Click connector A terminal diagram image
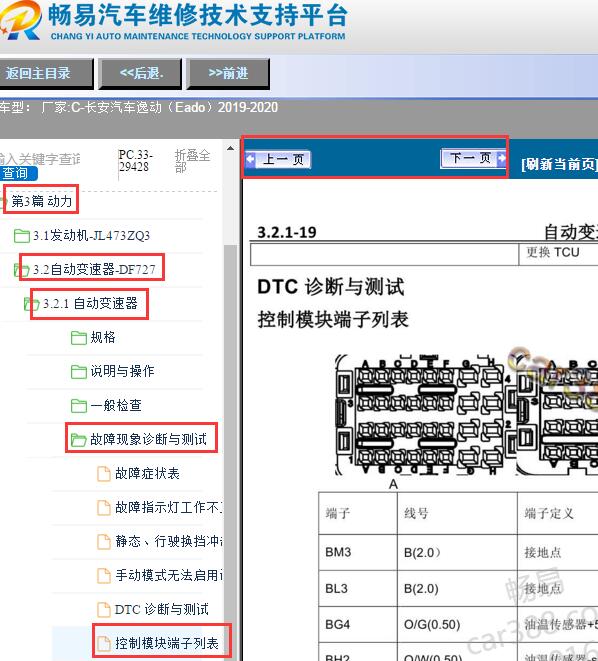Screen dimensions: 598x661 (424, 415)
